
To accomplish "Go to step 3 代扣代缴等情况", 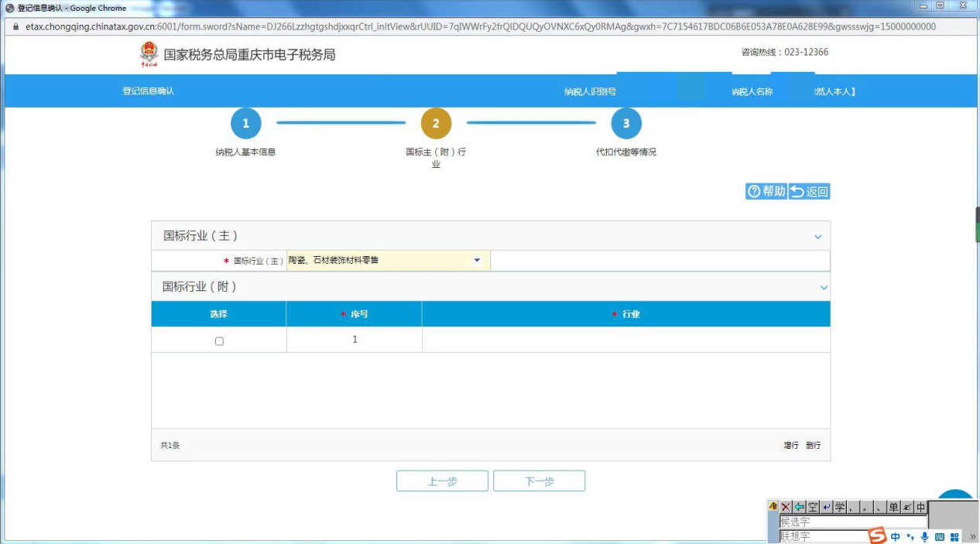I will point(625,124).
